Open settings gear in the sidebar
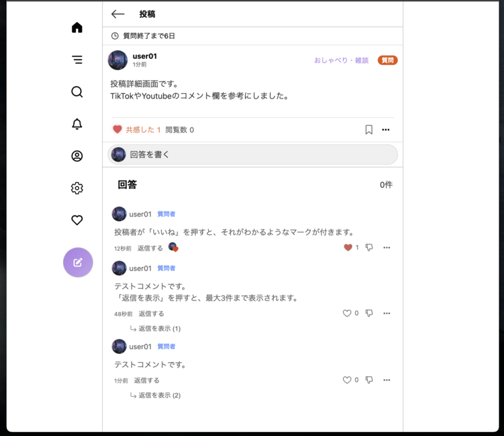The height and width of the screenshot is (436, 504). [77, 188]
